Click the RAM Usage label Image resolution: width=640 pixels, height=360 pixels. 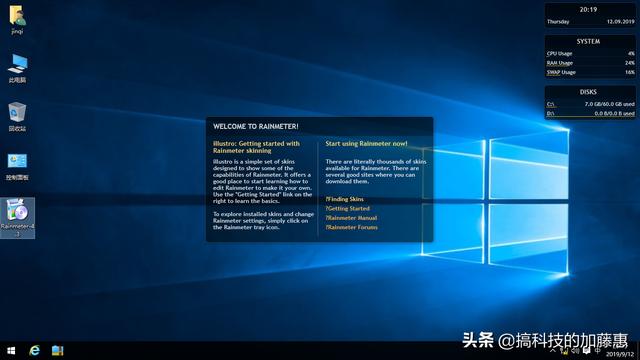tap(560, 63)
